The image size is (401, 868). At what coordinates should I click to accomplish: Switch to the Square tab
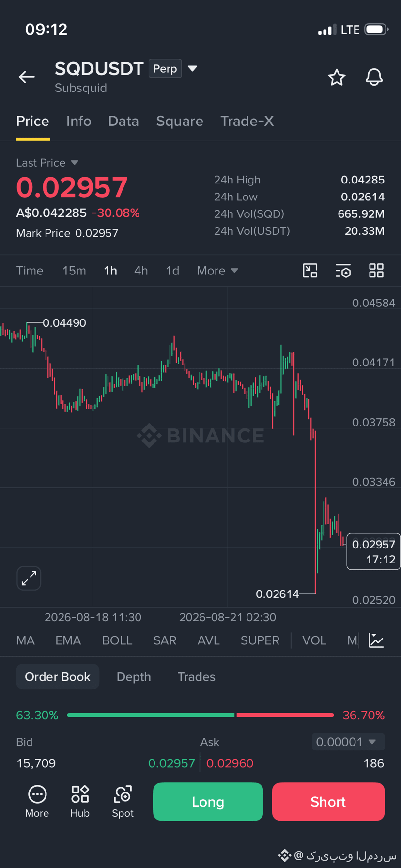coord(180,121)
